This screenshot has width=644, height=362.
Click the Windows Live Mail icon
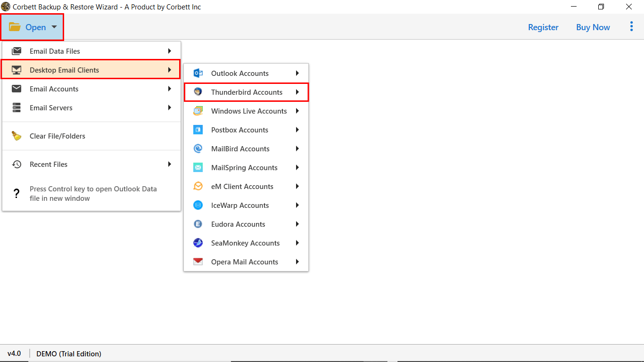click(x=198, y=111)
